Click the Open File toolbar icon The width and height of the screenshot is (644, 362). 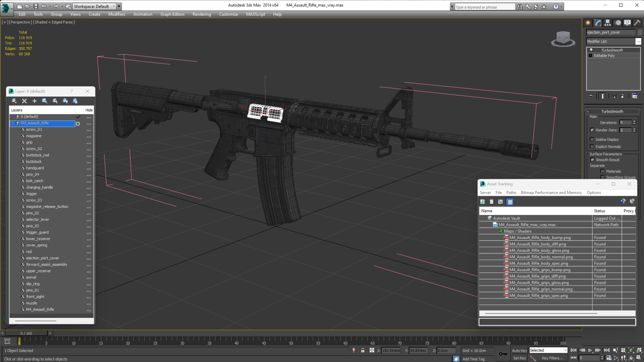click(x=28, y=6)
